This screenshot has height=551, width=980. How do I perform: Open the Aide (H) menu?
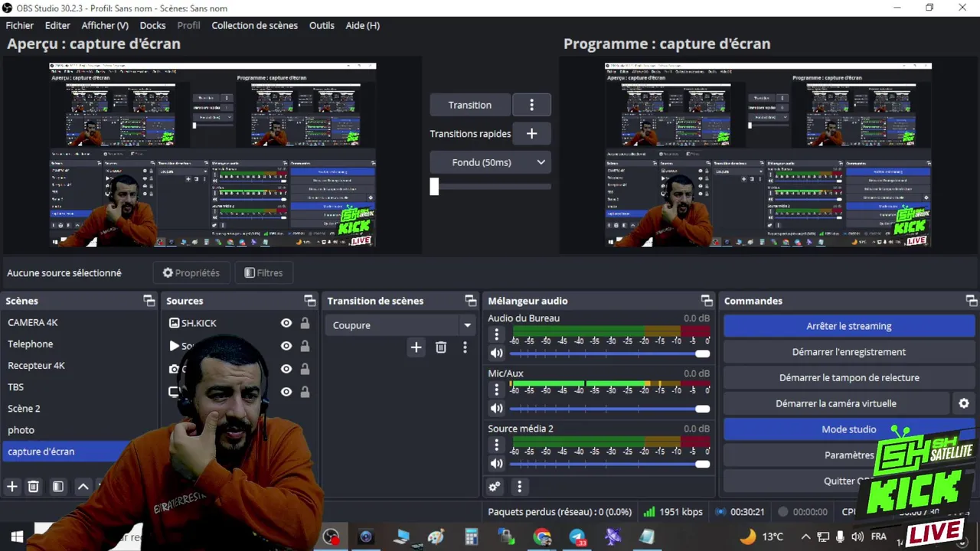362,25
